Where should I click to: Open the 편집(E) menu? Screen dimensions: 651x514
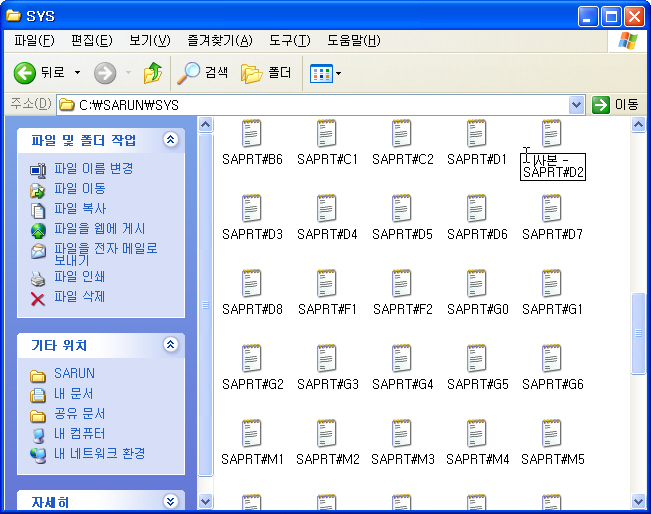coord(92,41)
